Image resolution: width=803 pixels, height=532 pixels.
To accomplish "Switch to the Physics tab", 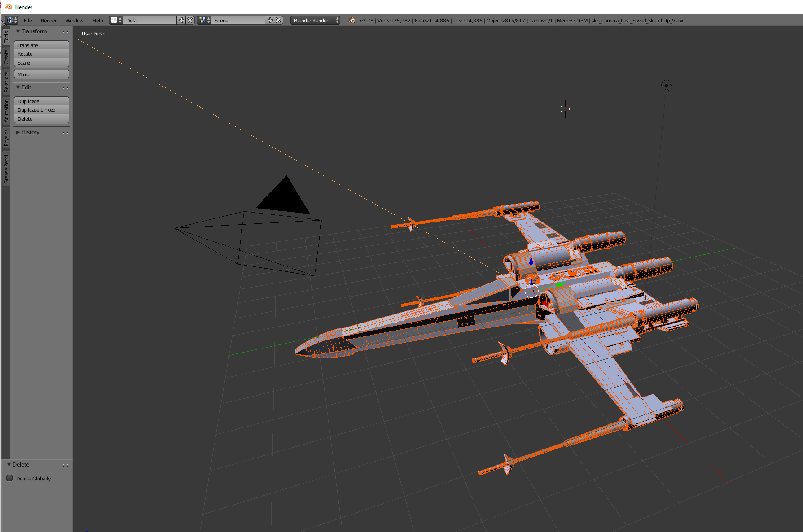I will click(6, 137).
